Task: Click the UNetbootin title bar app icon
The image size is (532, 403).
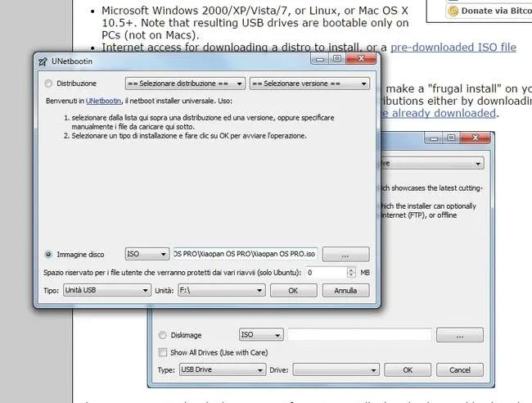Action: pos(43,61)
